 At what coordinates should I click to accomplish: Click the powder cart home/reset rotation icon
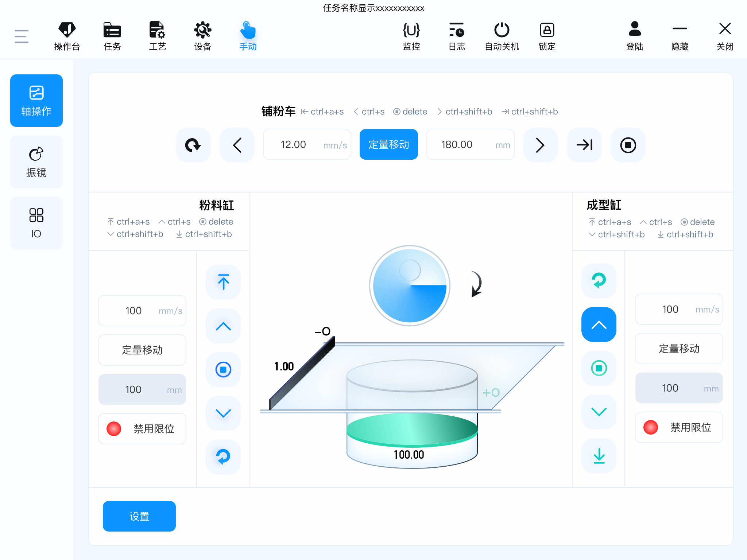click(x=193, y=145)
